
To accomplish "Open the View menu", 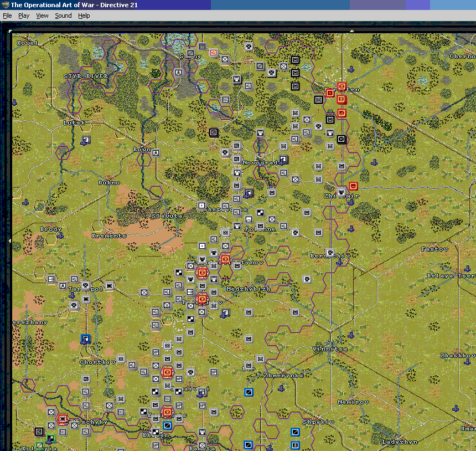I will click(x=42, y=16).
